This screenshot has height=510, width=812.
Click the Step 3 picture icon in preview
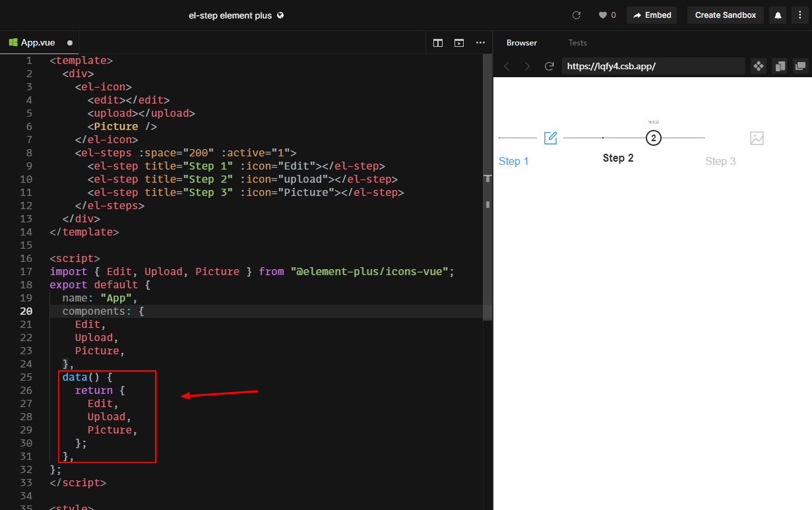757,138
